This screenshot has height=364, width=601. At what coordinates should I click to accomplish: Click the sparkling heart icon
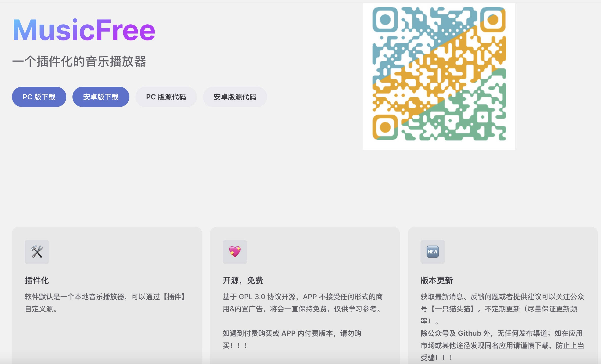click(235, 252)
